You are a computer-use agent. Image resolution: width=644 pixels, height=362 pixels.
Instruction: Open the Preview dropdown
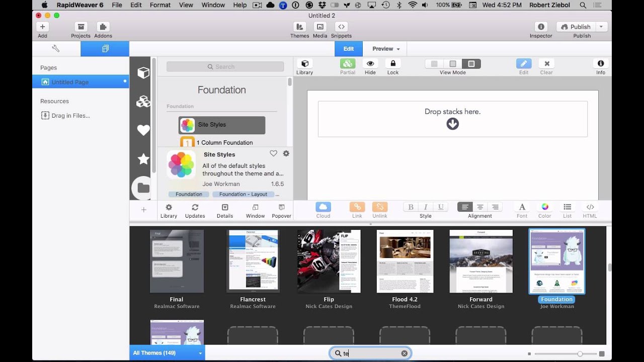[386, 49]
